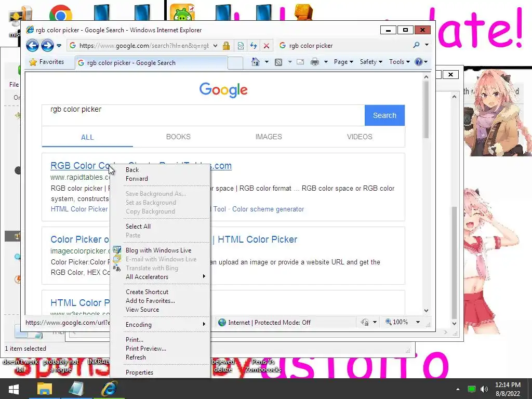Click the volume speaker tray icon
Viewport: 532px width, 399px height.
(484, 389)
